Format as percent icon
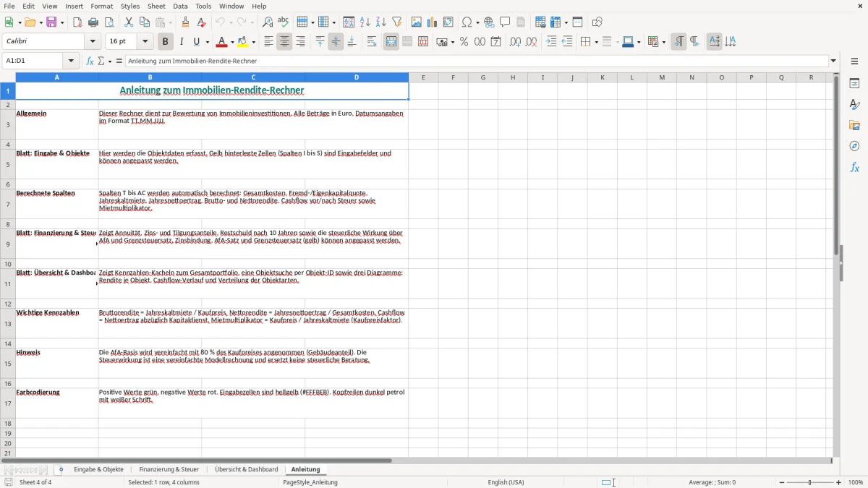Viewport: 868px width, 488px height. point(464,42)
